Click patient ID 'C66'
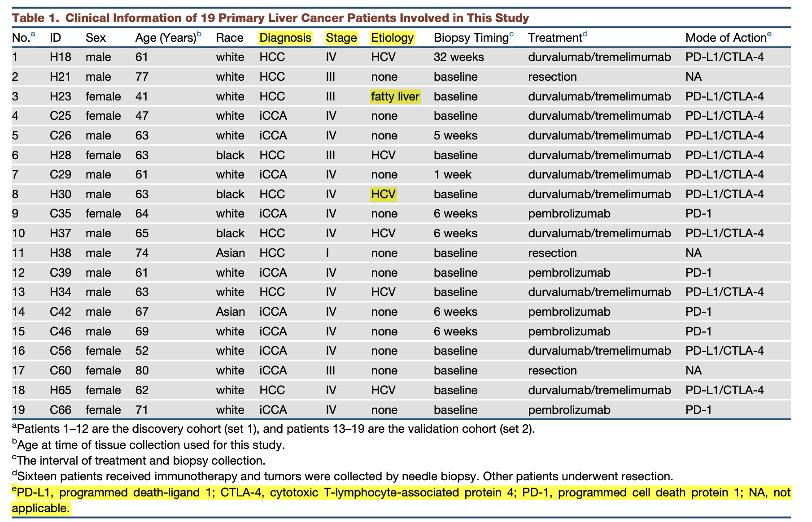The image size is (812, 522). click(x=61, y=410)
